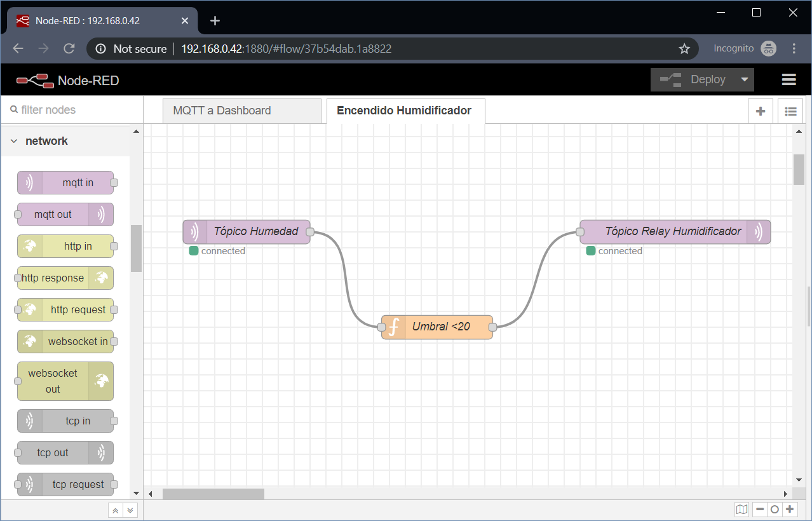Click the Node-RED logo in header
This screenshot has width=812, height=521.
tap(67, 80)
